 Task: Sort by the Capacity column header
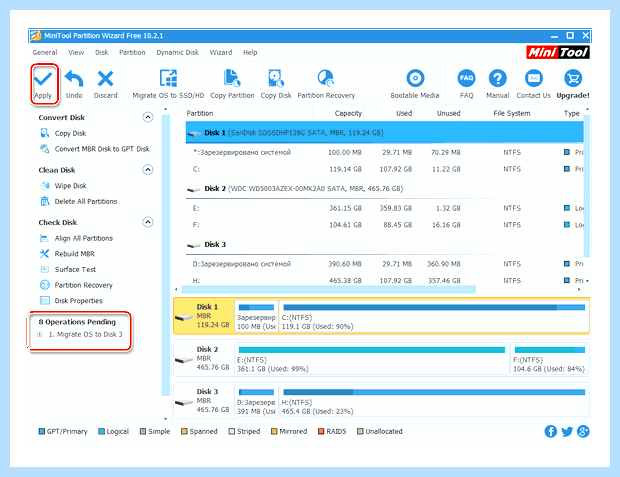tap(338, 114)
